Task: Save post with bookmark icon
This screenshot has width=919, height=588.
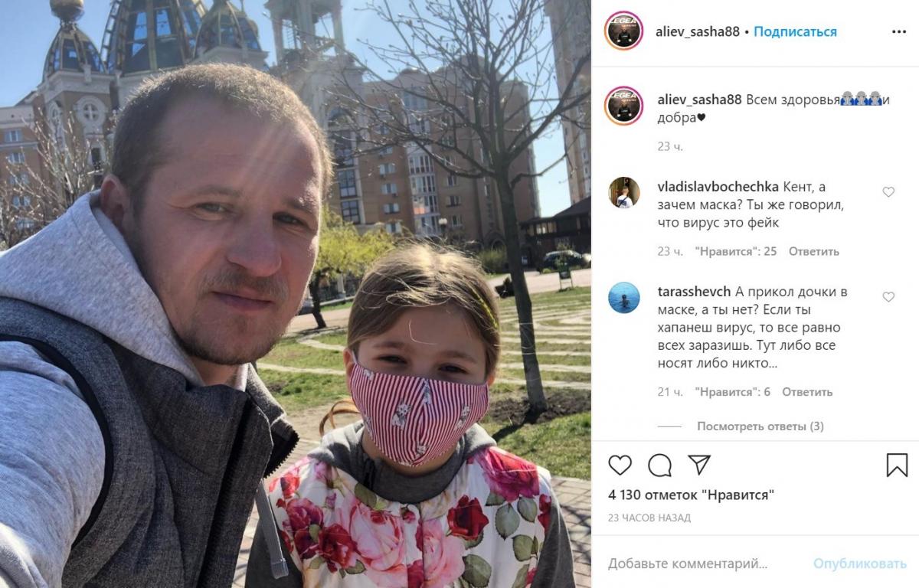Action: click(897, 465)
